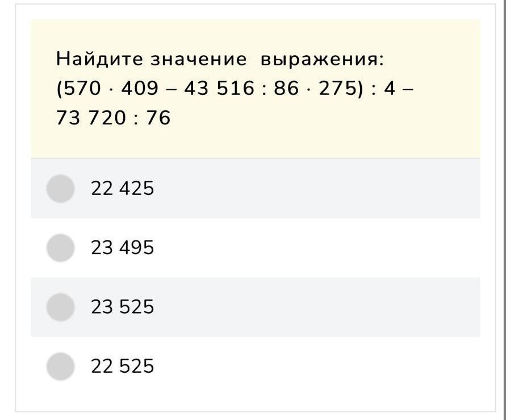Click the text '73 720 : 76'
This screenshot has width=506, height=420.
click(x=113, y=118)
